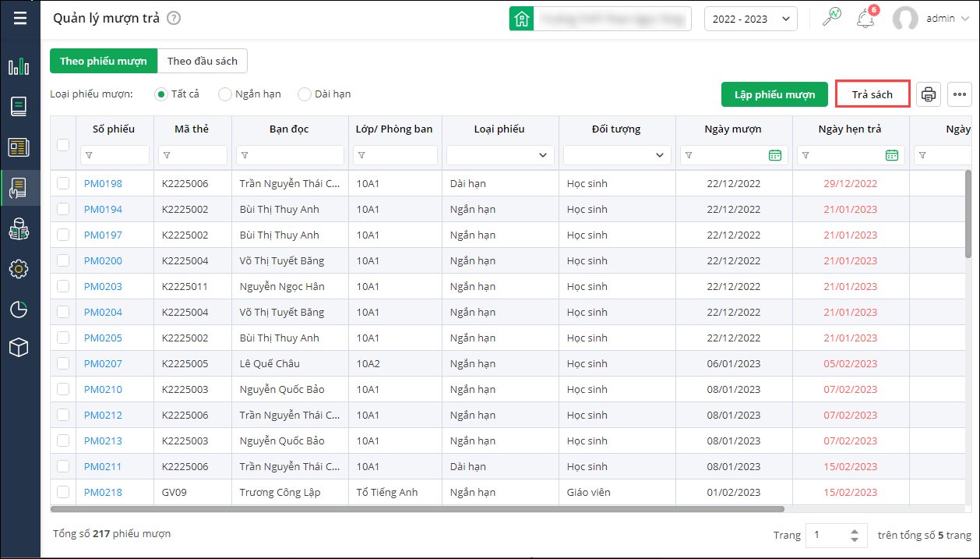980x559 pixels.
Task: Open the hamburger menu icon
Action: (19, 18)
